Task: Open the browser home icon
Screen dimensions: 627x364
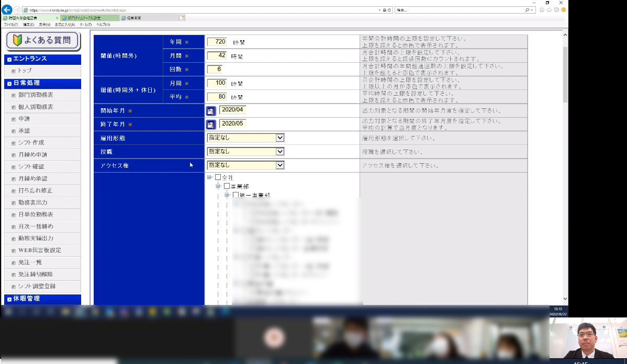Action: point(542,9)
